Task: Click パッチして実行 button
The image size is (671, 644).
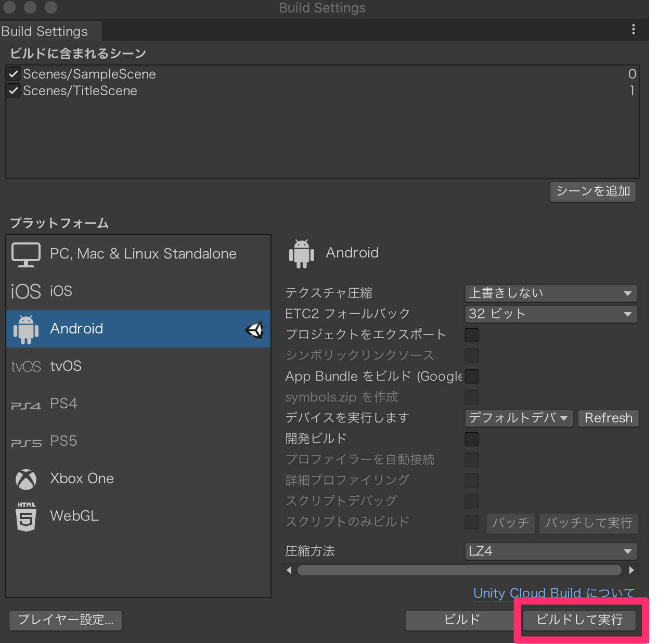Action: pyautogui.click(x=588, y=523)
